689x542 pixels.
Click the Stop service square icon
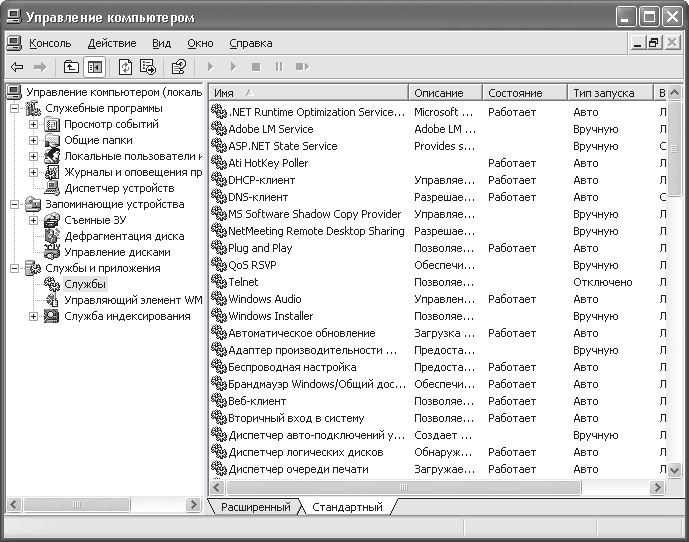[x=256, y=67]
